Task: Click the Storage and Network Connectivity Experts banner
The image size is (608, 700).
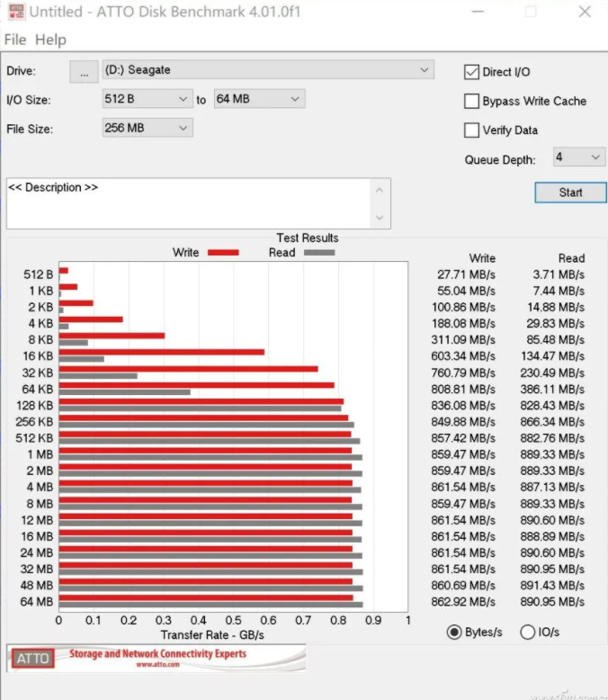Action: tap(157, 653)
